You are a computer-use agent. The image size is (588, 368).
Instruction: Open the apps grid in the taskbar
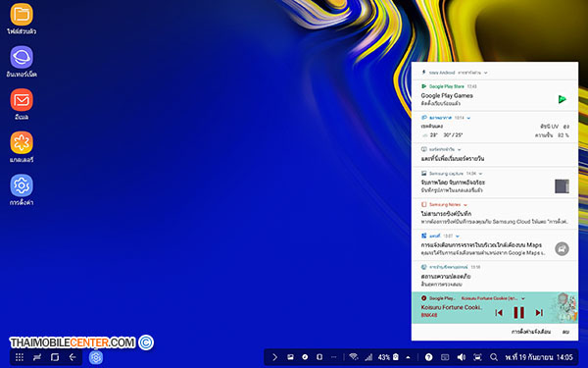tap(20, 357)
